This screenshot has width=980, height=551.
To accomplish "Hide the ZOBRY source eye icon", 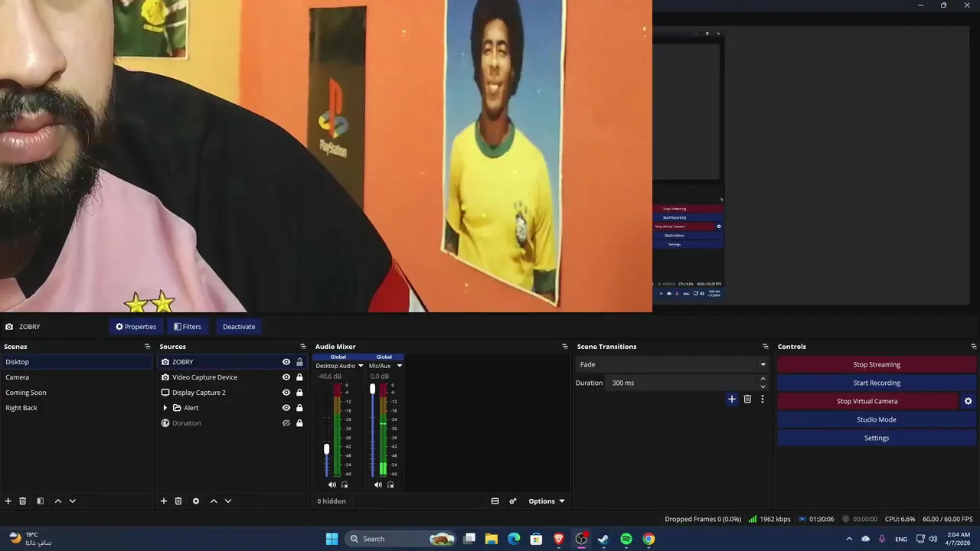I will click(286, 362).
